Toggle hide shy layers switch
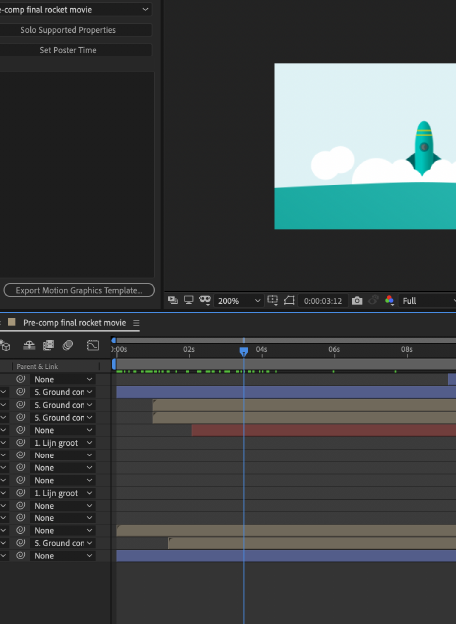 [29, 345]
